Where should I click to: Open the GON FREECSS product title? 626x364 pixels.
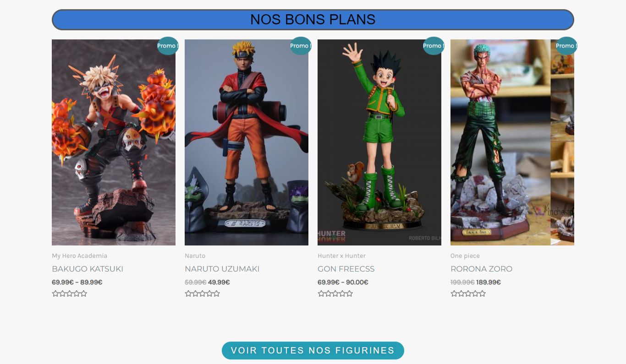coord(346,269)
